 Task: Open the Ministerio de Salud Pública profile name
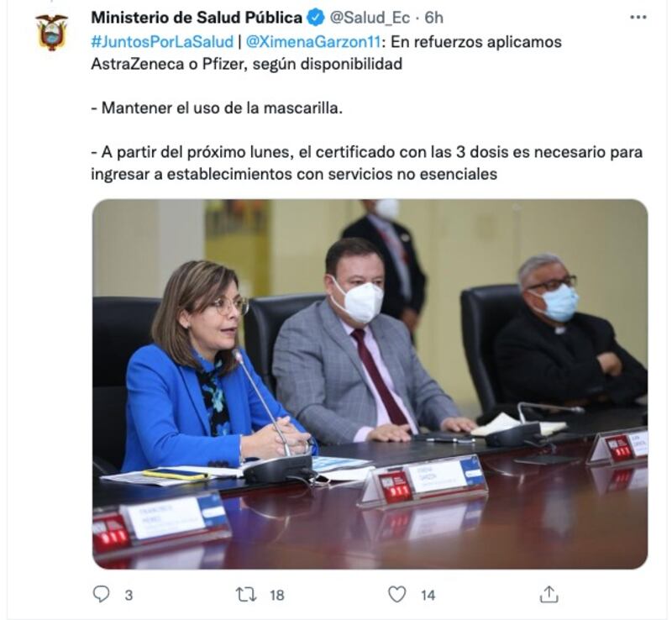tap(197, 18)
